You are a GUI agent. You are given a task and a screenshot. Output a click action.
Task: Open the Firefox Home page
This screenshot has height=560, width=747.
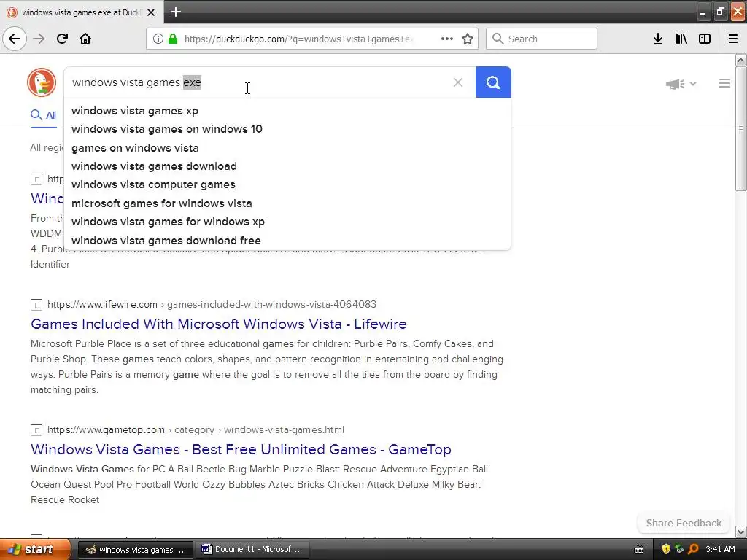[85, 39]
